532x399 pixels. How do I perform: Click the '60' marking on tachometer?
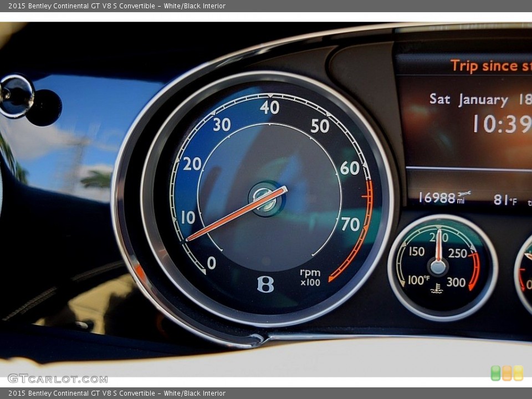tap(350, 168)
